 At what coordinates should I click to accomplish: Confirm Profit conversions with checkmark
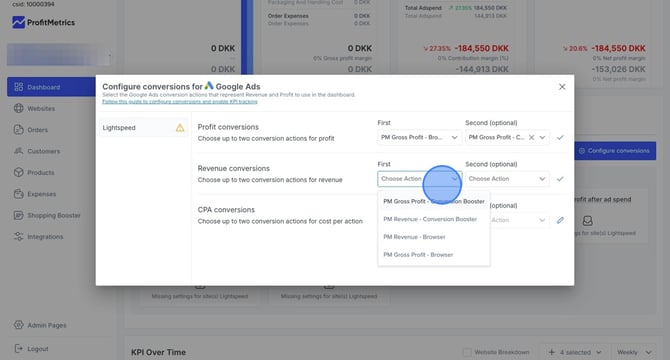pos(560,138)
